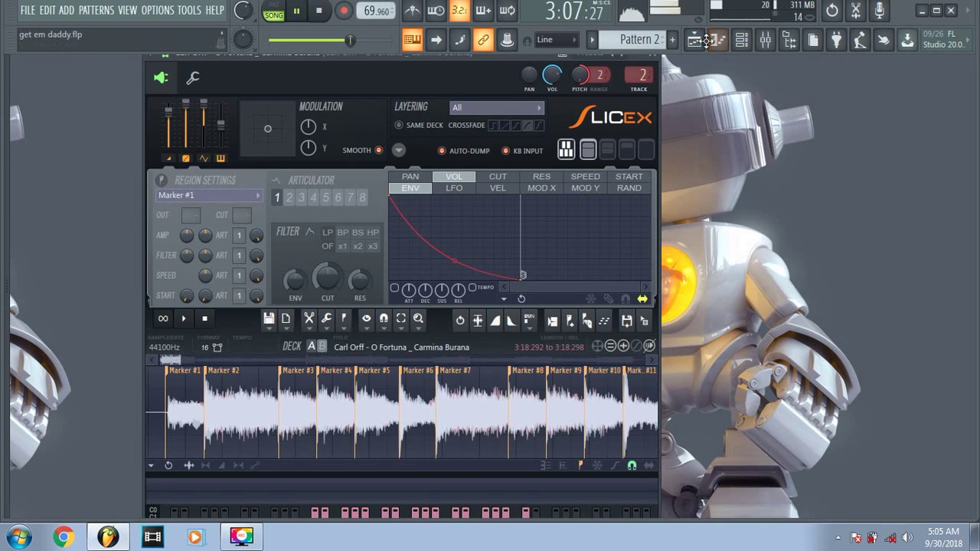Click the green plug icon in Slicex
The height and width of the screenshot is (551, 980).
click(x=161, y=77)
